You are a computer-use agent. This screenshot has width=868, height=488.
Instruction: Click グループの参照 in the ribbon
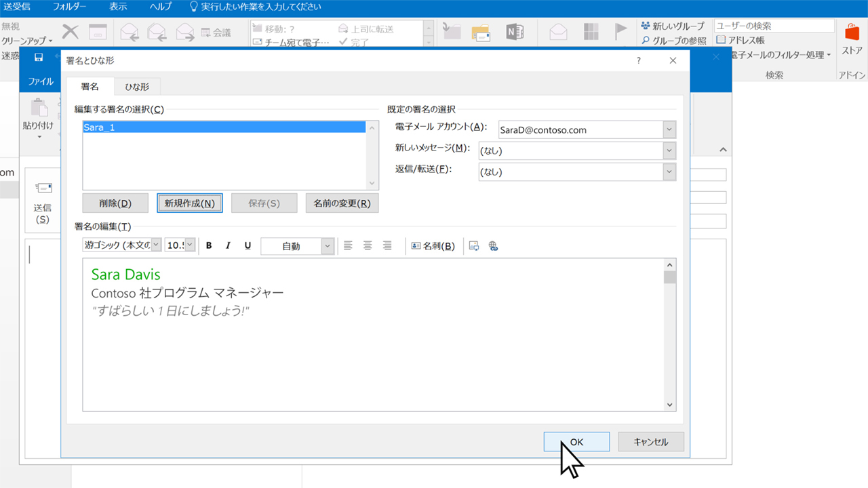[x=673, y=41]
